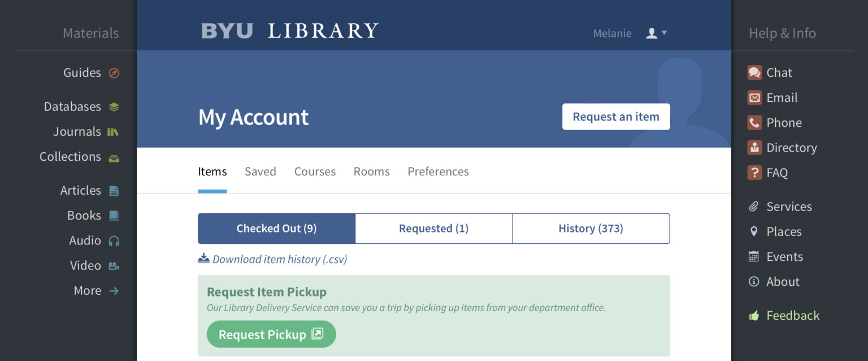Click the Events calendar icon
The image size is (868, 361).
754,256
